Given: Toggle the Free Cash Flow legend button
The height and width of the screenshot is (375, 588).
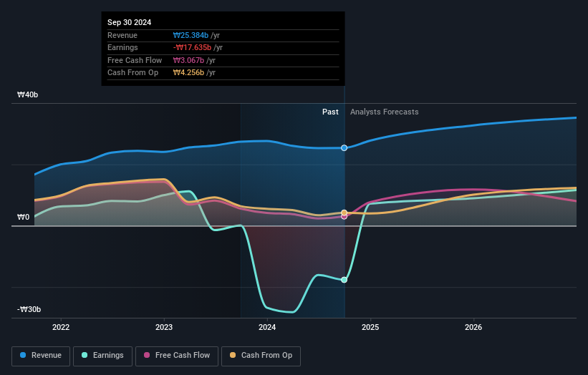Looking at the screenshot, I should [177, 356].
